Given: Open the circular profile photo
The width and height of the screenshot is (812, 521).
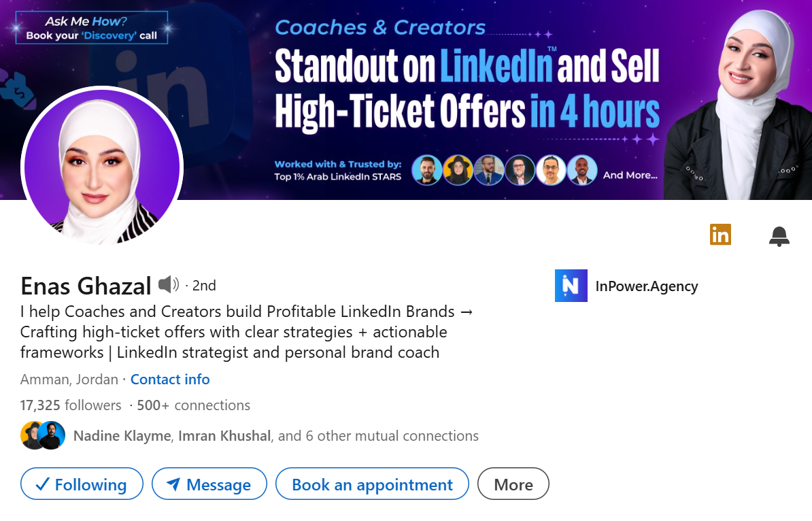Looking at the screenshot, I should pos(102,167).
